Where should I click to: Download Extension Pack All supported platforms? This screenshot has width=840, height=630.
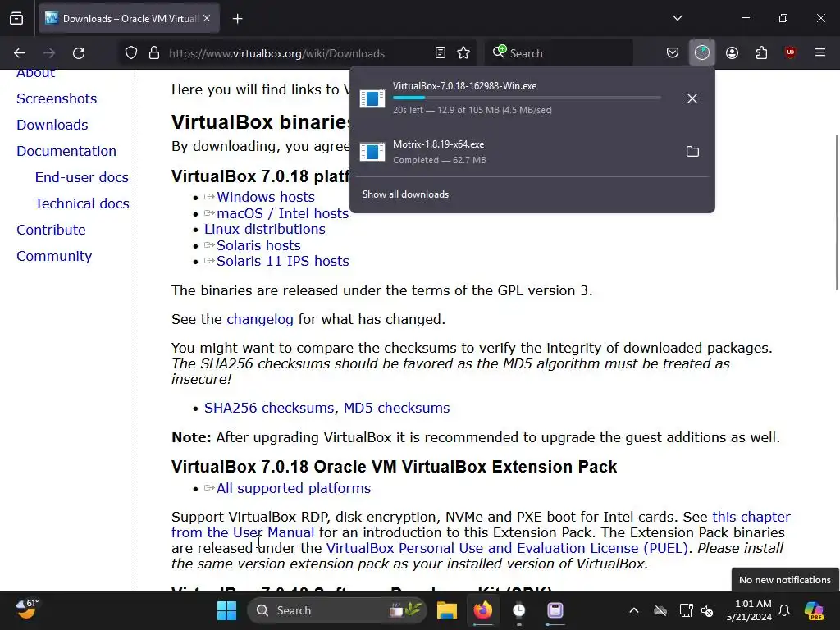pos(294,489)
